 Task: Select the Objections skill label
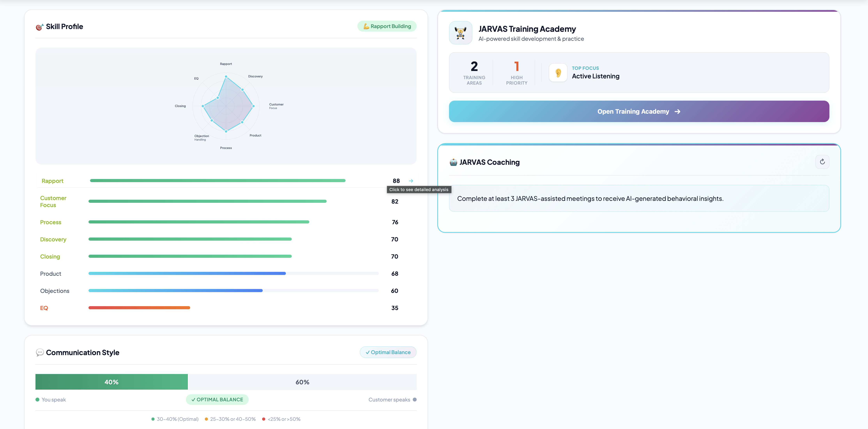point(55,291)
